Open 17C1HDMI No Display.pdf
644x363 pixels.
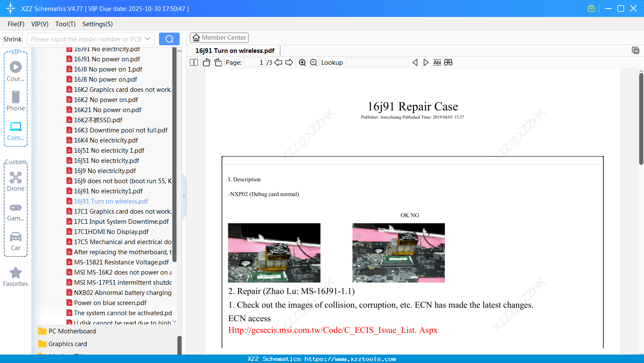coord(111,232)
